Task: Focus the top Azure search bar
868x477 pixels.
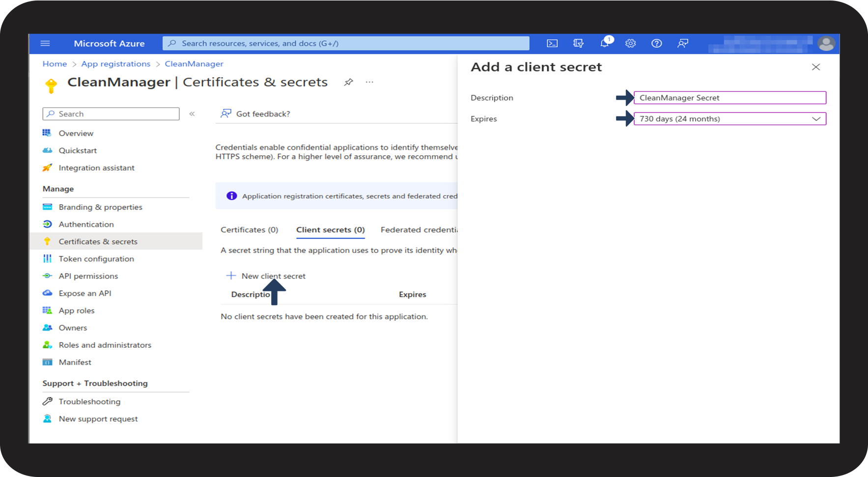Action: pos(346,43)
